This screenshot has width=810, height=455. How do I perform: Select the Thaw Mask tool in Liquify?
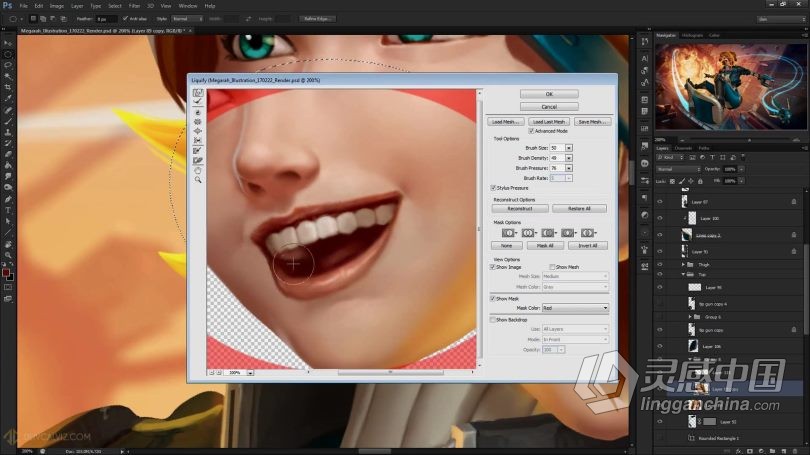(198, 161)
